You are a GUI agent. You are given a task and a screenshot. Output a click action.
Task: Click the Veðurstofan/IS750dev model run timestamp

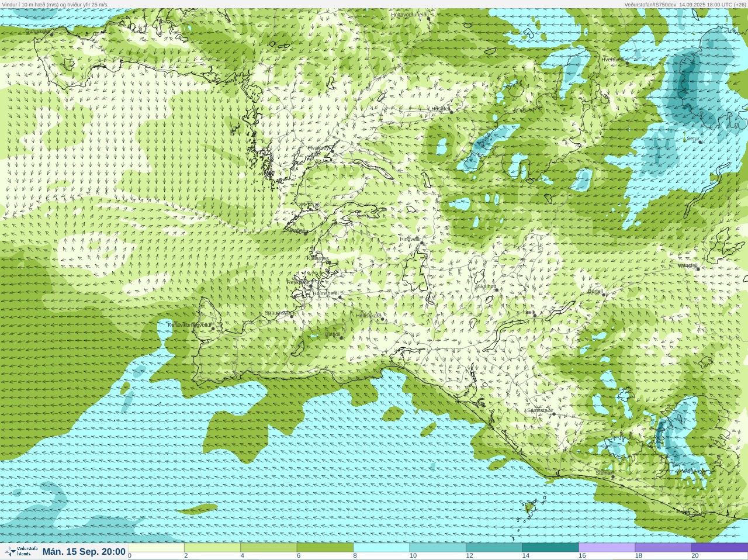[x=685, y=4]
